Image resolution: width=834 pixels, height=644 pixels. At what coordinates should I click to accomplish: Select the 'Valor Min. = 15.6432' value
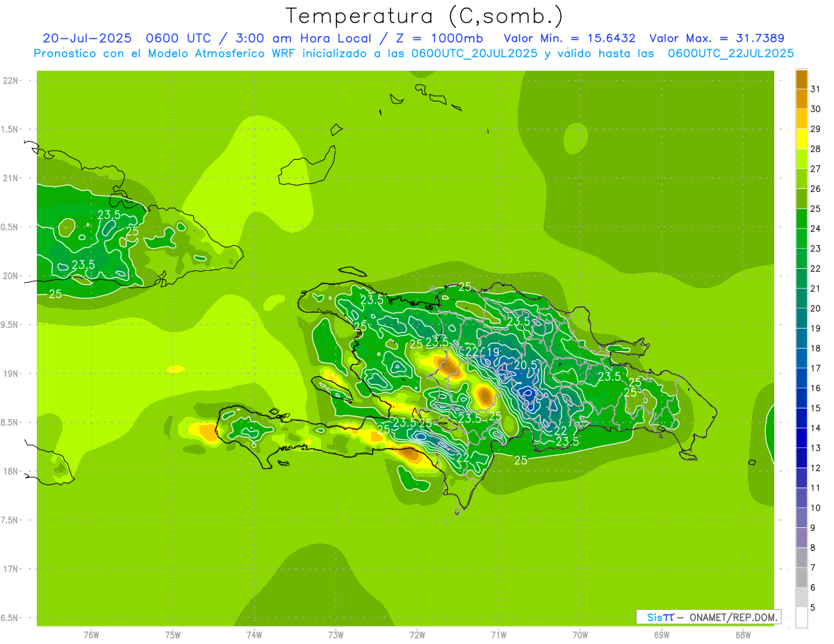(x=569, y=38)
